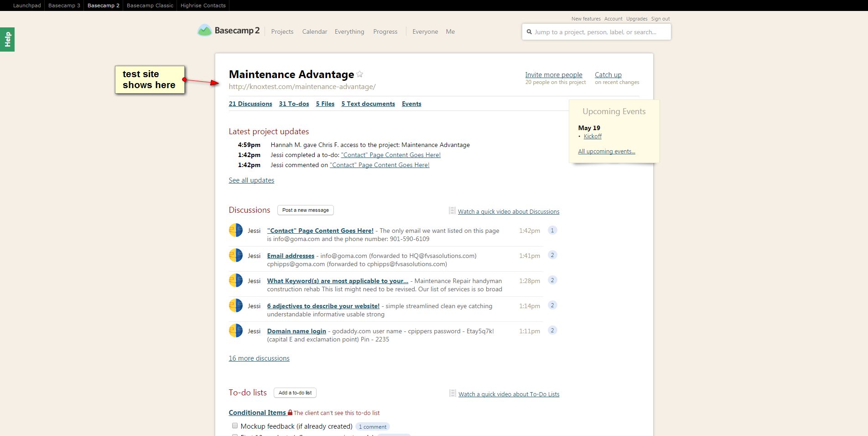Click Jessi's avatar beside Domain name login
The height and width of the screenshot is (436, 868).
pos(236,331)
